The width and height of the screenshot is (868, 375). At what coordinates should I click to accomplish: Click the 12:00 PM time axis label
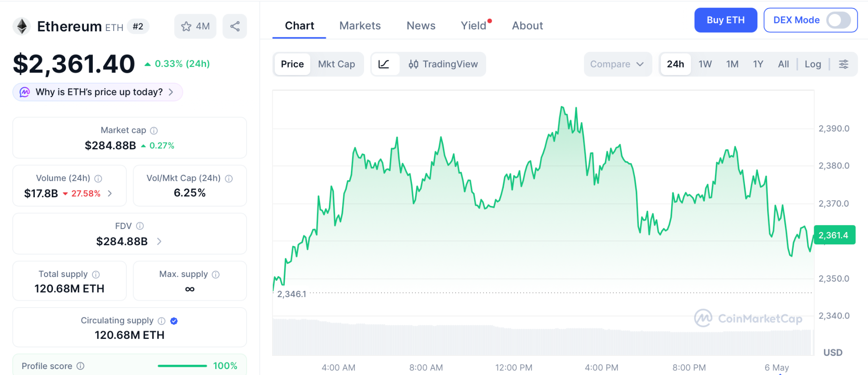click(x=514, y=368)
